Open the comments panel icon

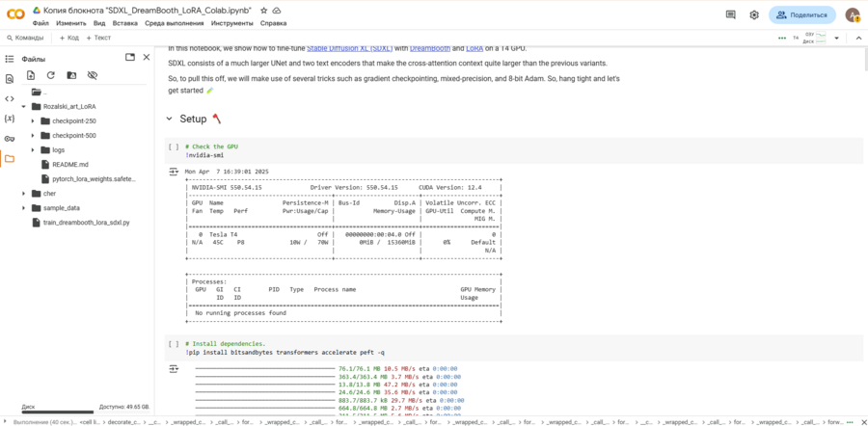pyautogui.click(x=731, y=14)
